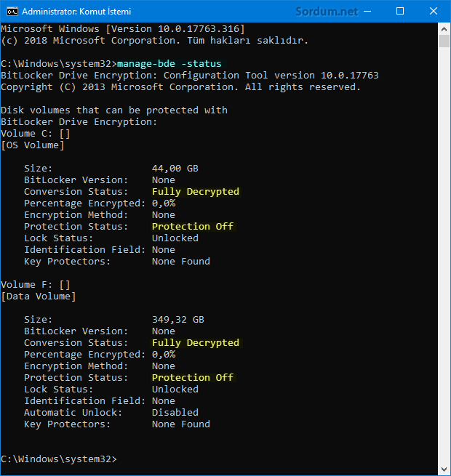Viewport: 451px width, 476px height.
Task: Click the final 'C:\Windows\system32>' prompt
Action: click(59, 459)
